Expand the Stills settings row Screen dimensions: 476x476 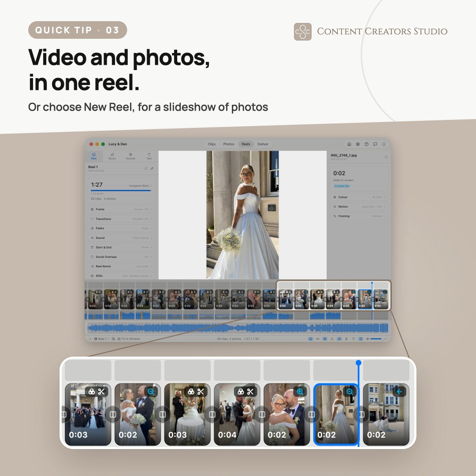pos(122,275)
